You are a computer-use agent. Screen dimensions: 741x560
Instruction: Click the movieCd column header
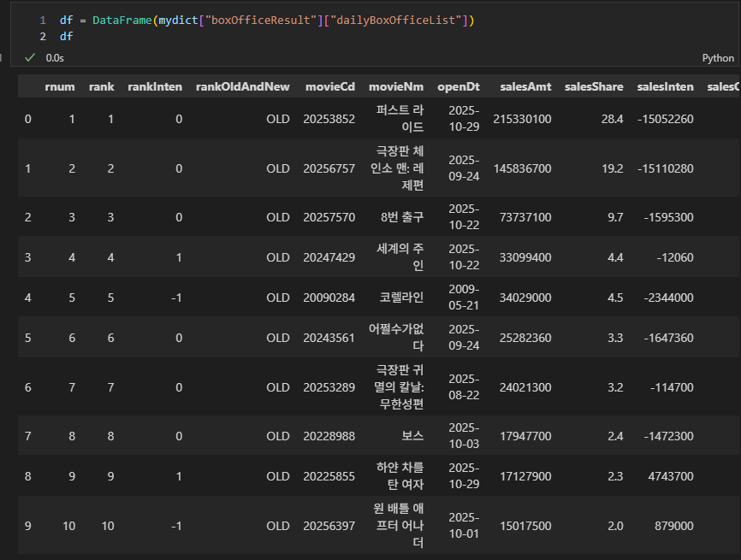tap(330, 87)
